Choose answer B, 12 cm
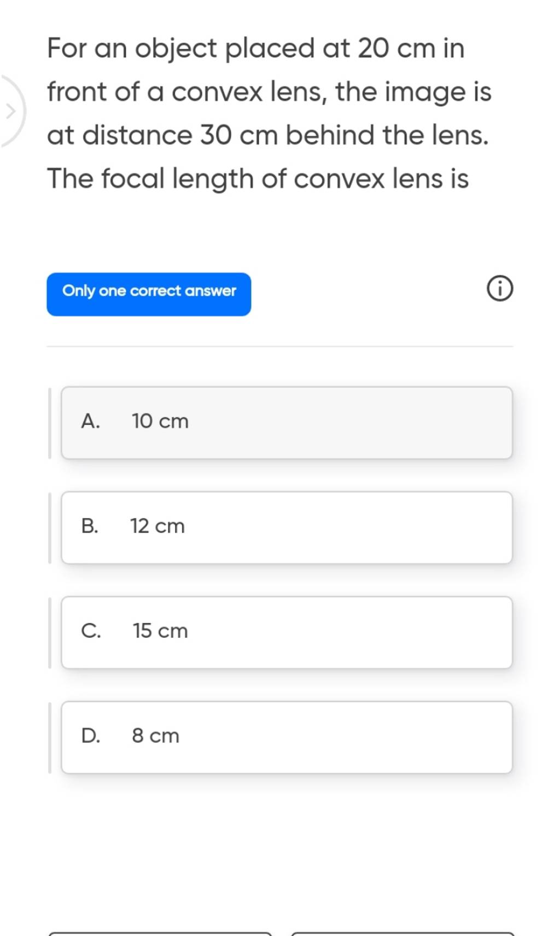 pyautogui.click(x=287, y=526)
